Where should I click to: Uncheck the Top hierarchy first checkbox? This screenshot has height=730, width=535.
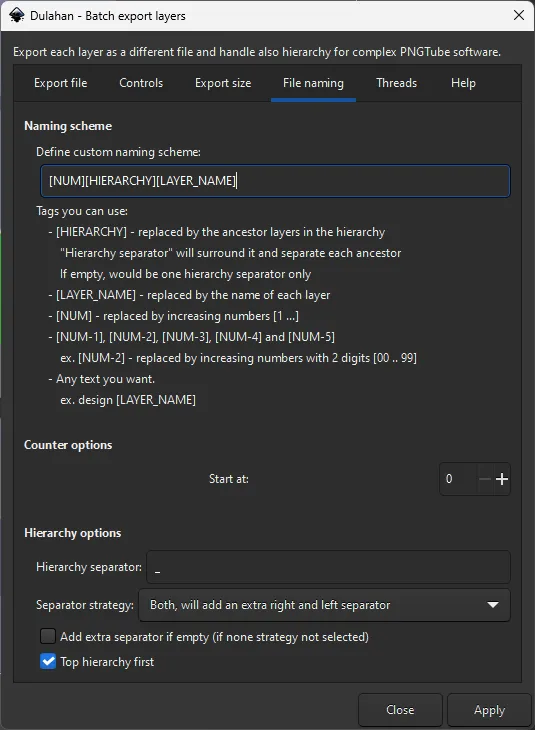[48, 661]
